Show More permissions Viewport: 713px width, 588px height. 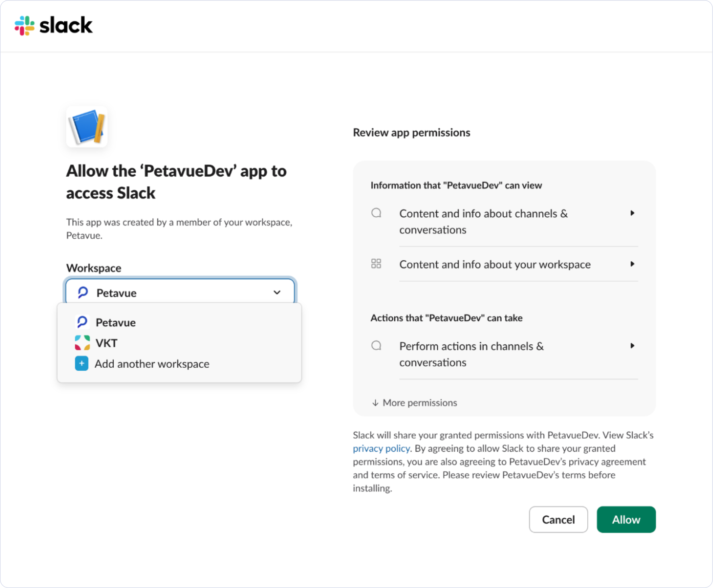coord(415,402)
